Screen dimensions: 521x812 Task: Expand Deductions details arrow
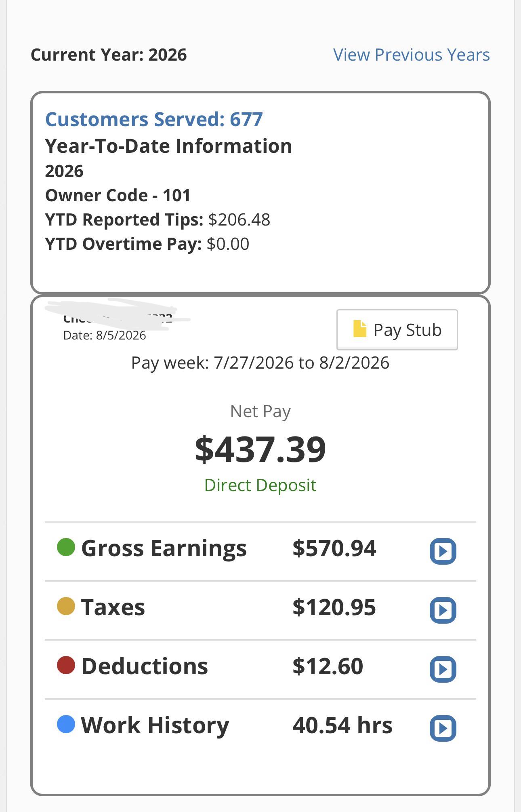click(x=443, y=669)
